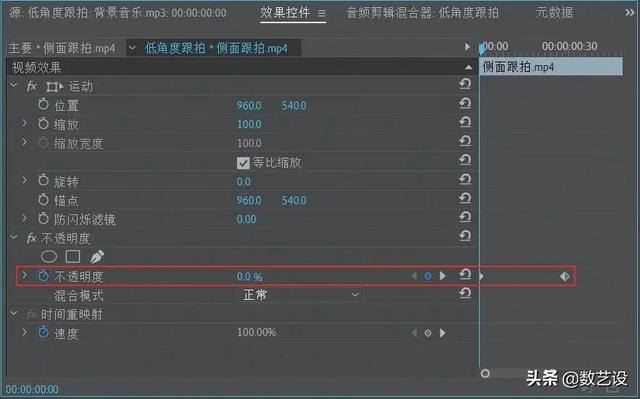Show more panel tabs overflow arrows
The height and width of the screenshot is (399, 640).
pos(630,13)
